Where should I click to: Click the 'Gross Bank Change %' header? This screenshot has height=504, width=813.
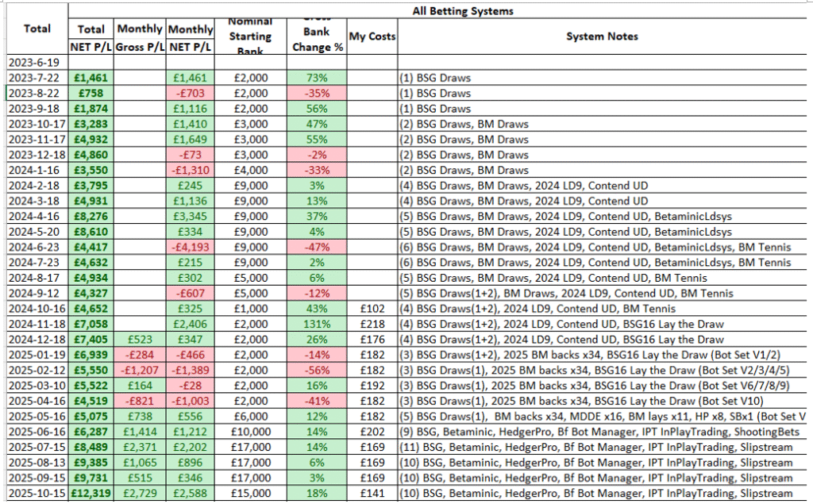pos(317,37)
